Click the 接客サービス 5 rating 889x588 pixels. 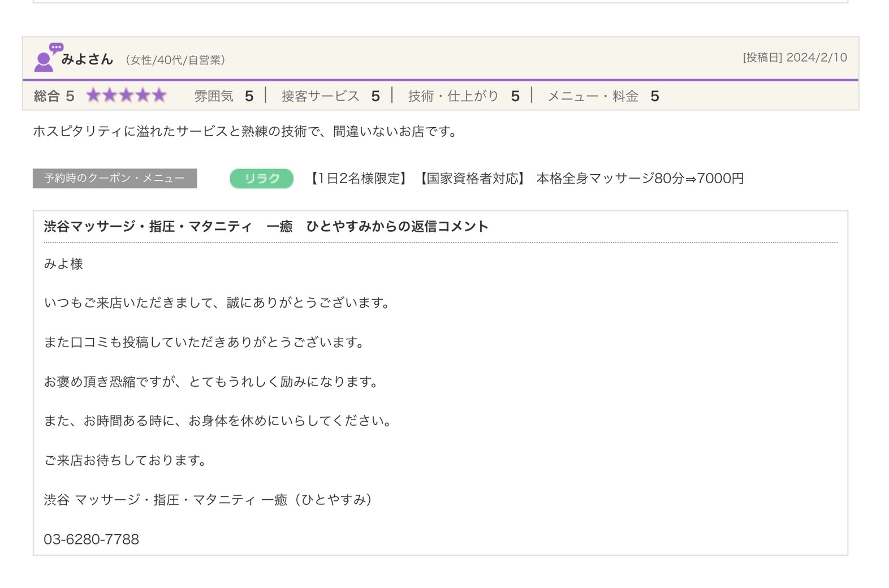(x=330, y=96)
